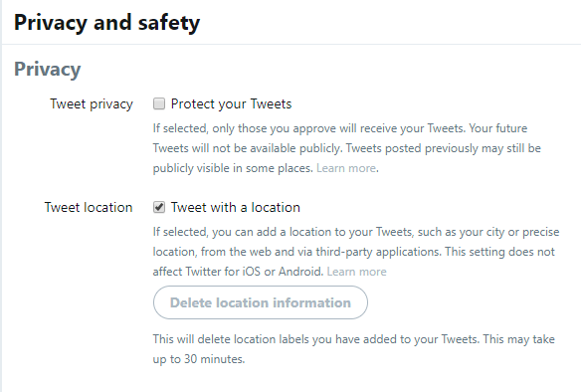Click the phrase 'affect Twitter for iOS or Android'
The height and width of the screenshot is (392, 581).
(238, 272)
